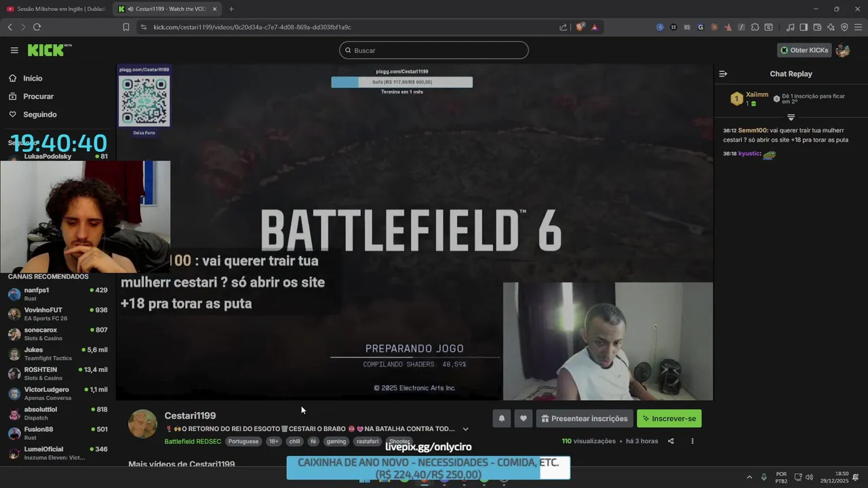
Task: Click the sofa donation goal progress bar
Action: coord(402,82)
